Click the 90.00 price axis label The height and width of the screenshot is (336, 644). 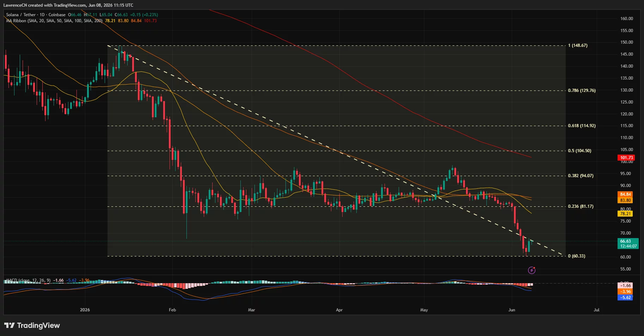tap(626, 186)
